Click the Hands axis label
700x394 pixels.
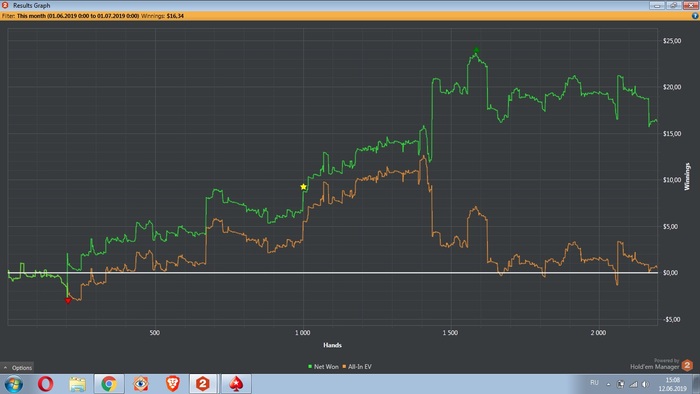point(332,345)
